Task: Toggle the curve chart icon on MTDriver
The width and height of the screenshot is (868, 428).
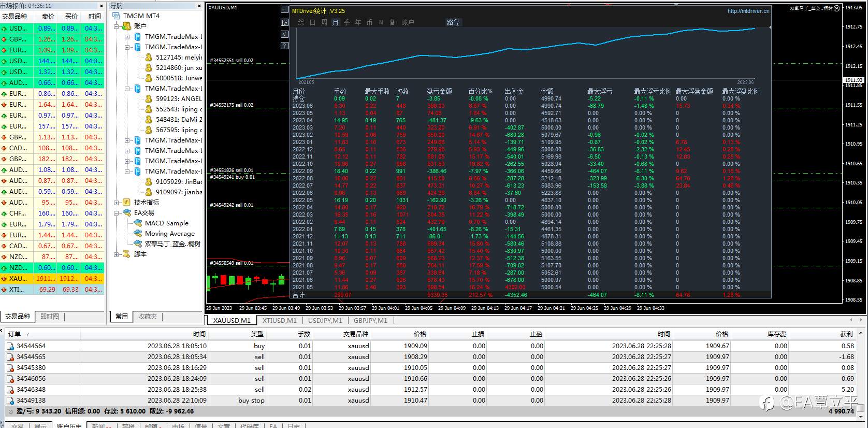Action: (x=284, y=34)
